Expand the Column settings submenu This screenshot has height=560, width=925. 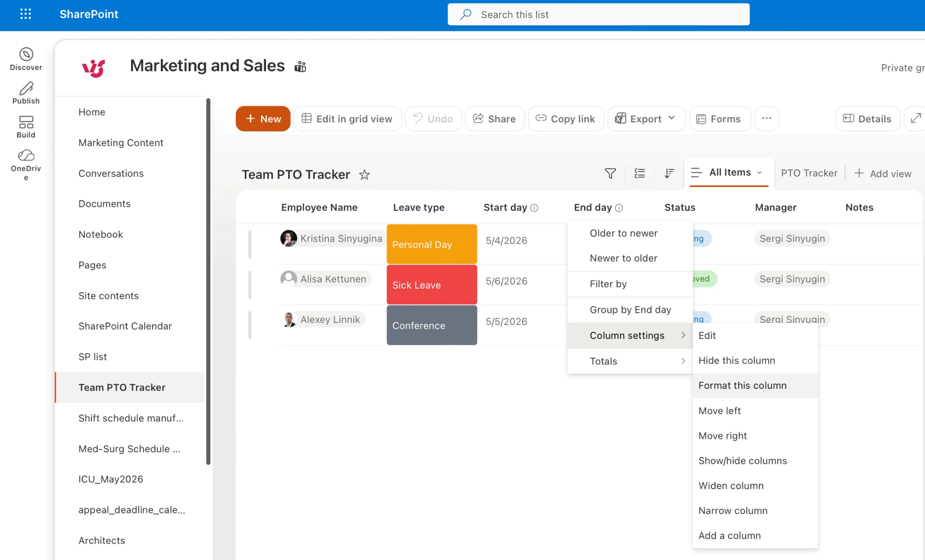(630, 336)
